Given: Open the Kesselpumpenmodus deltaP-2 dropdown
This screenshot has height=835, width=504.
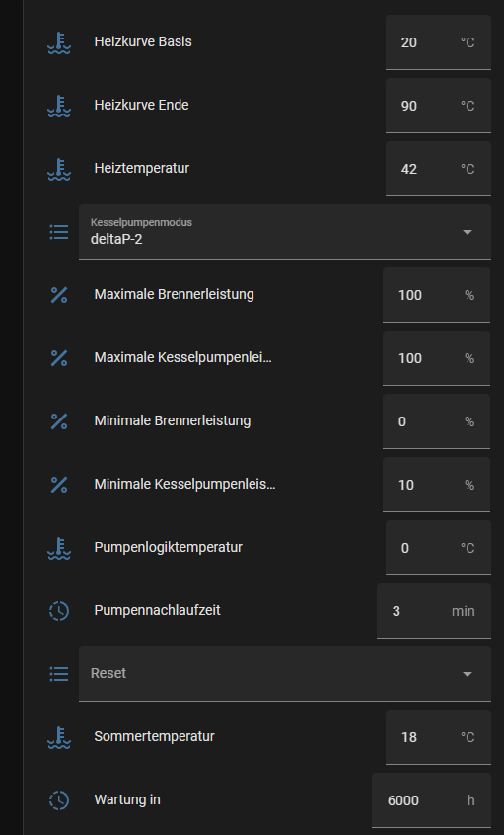Looking at the screenshot, I should click(285, 232).
